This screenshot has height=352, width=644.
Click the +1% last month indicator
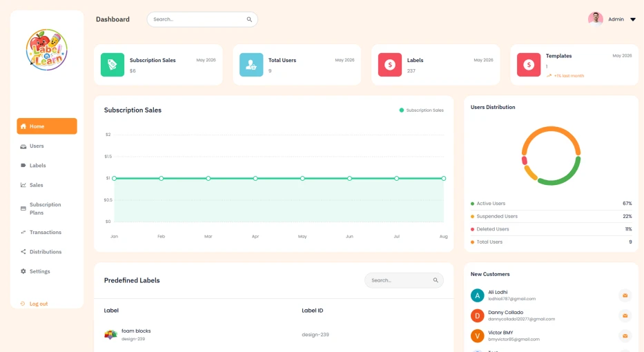coord(565,75)
